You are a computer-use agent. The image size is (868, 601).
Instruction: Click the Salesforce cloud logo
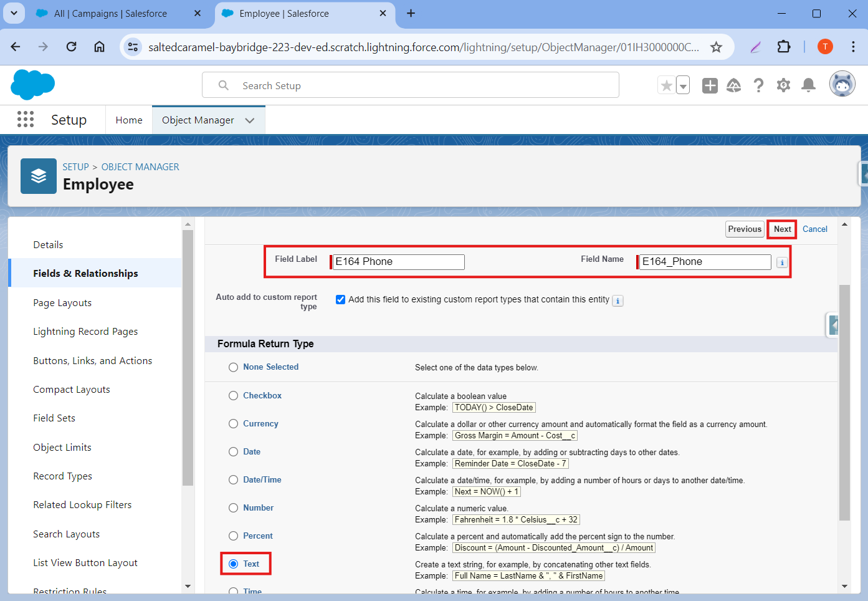[x=33, y=84]
